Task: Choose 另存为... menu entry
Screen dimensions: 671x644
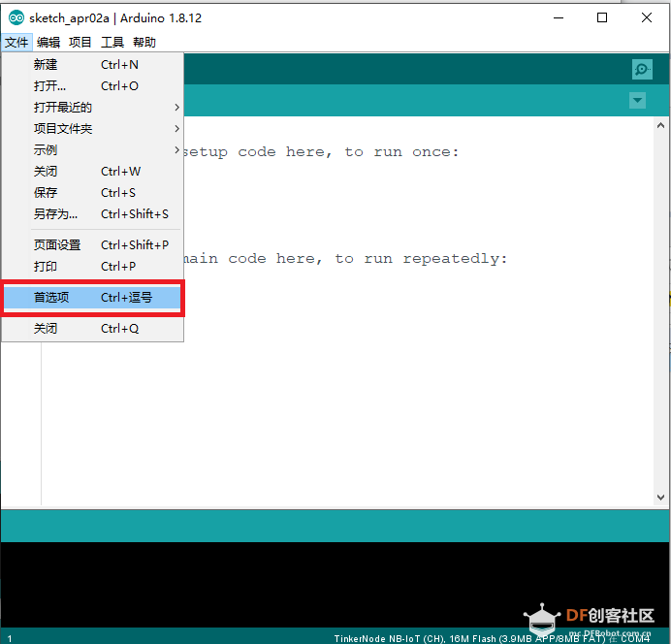Action: point(92,214)
